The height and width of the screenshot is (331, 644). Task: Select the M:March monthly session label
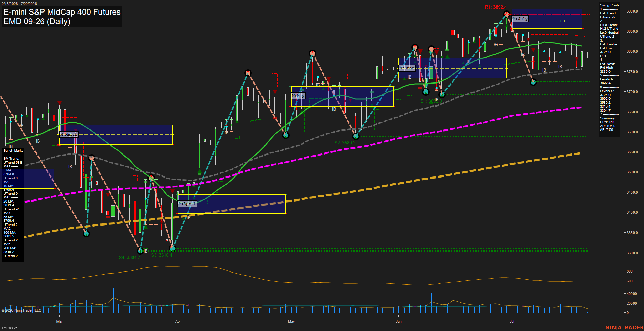click(x=69, y=134)
